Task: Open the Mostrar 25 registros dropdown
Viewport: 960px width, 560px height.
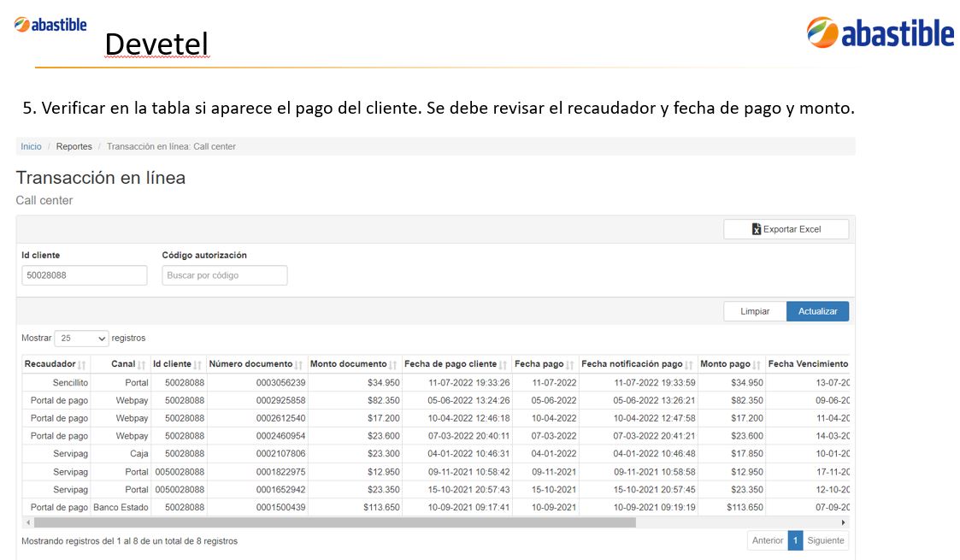Action: pos(81,338)
